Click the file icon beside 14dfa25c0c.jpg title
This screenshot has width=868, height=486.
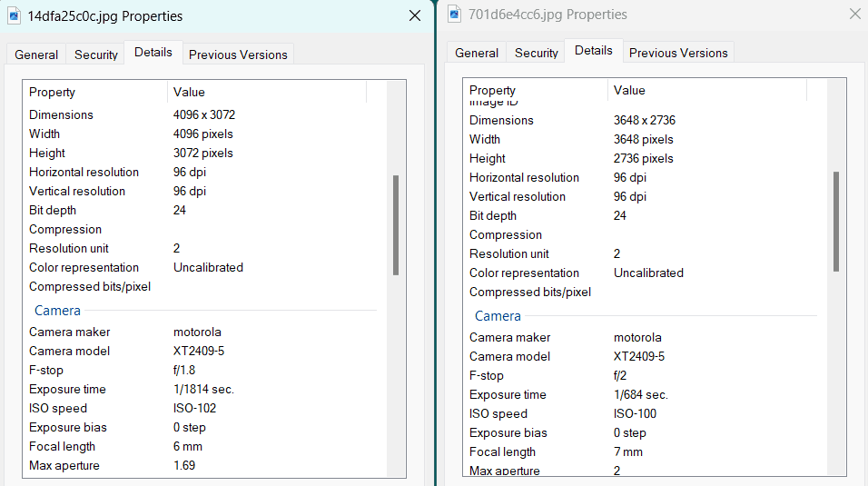(15, 15)
